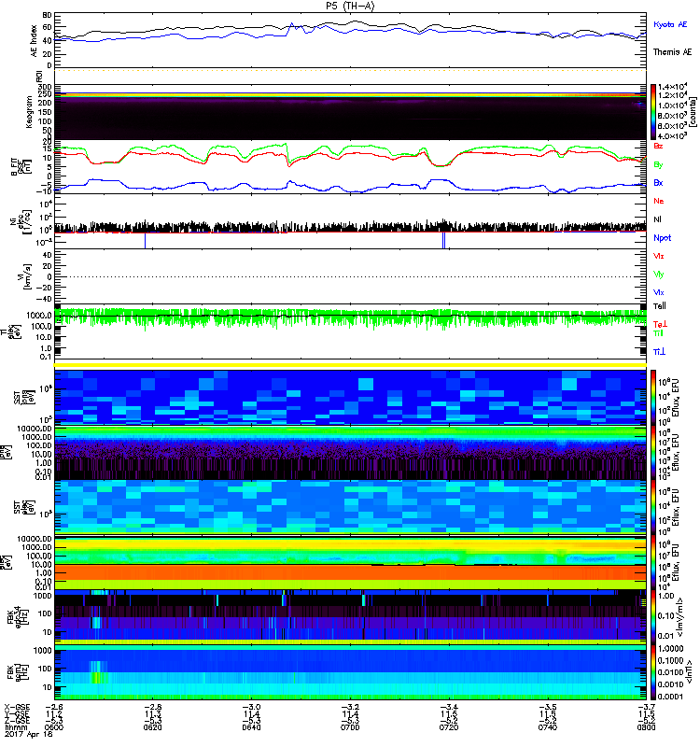This screenshot has width=700, height=747.
Task: Select the red Ne density legend label
Action: click(x=659, y=201)
